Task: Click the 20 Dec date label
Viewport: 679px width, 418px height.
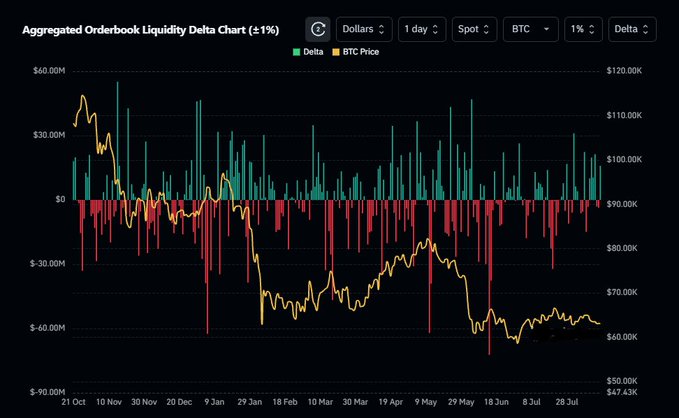Action: (179, 402)
